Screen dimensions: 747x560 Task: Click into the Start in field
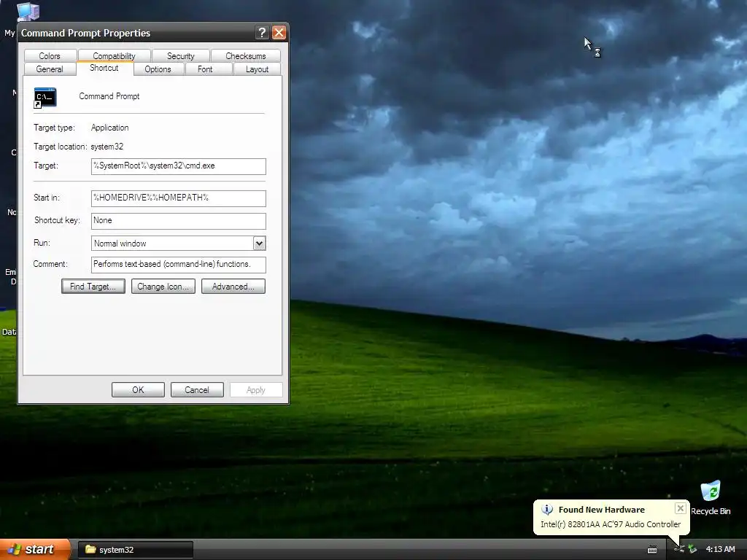coord(178,198)
